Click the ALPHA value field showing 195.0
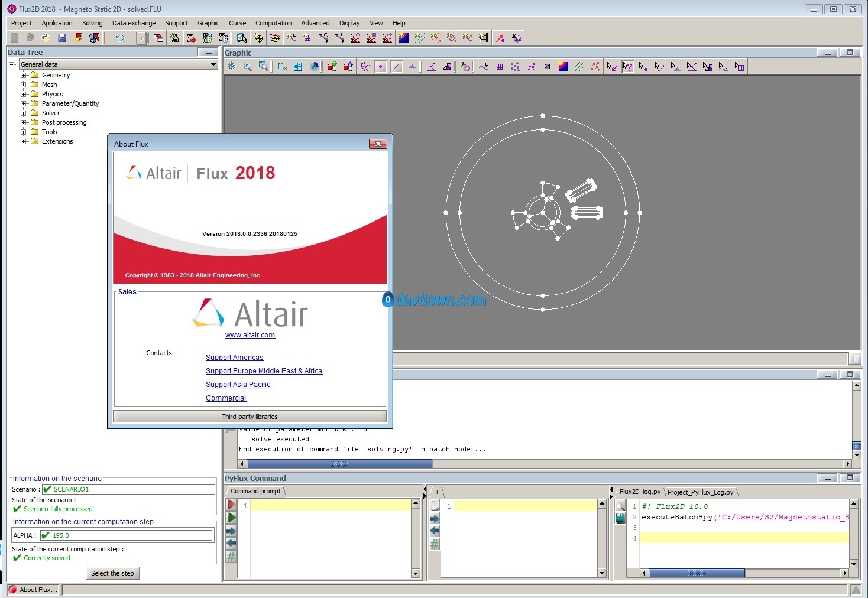Screen dimensions: 868x598 click(127, 535)
